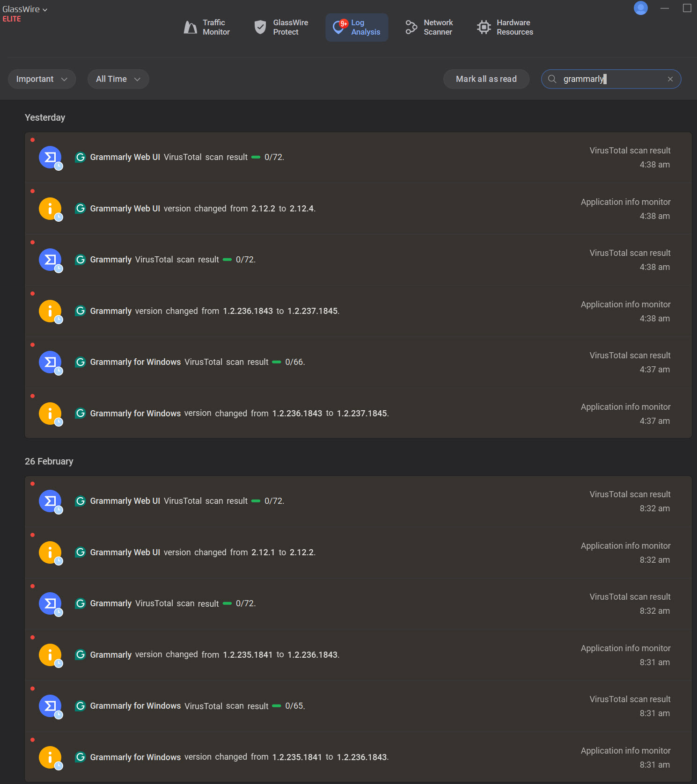
Task: Click the Log Analysis heart icon
Action: click(338, 28)
